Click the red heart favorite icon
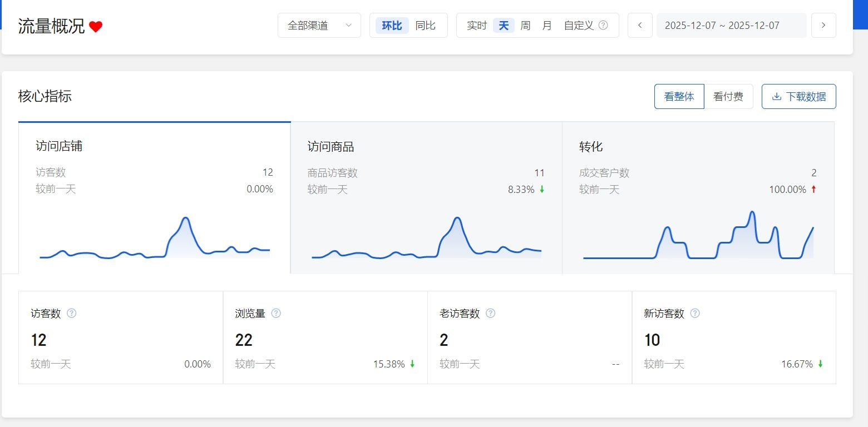Screen dimensions: 868x427 click(96, 27)
